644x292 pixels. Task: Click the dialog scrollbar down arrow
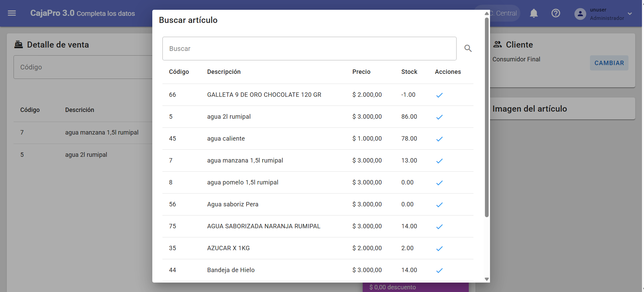pyautogui.click(x=487, y=279)
